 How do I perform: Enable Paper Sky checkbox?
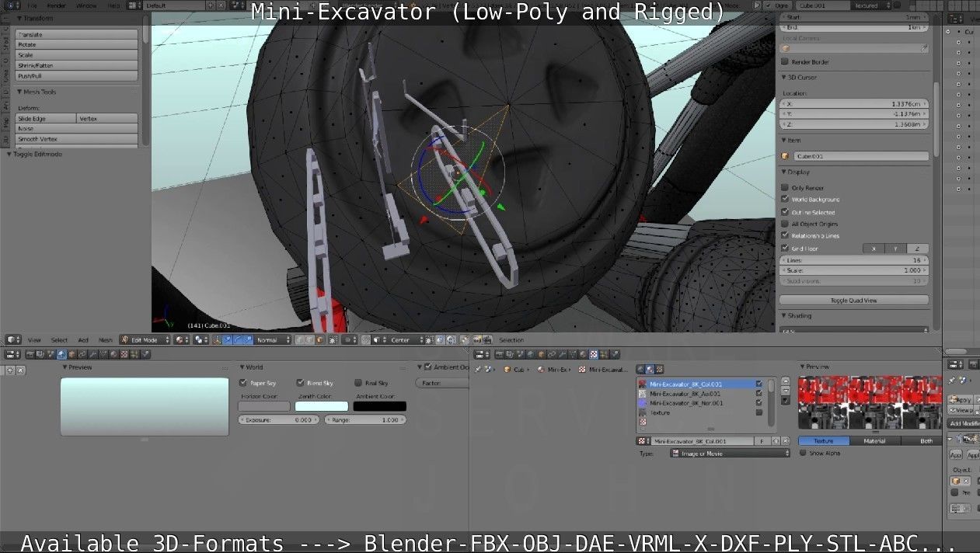(243, 382)
